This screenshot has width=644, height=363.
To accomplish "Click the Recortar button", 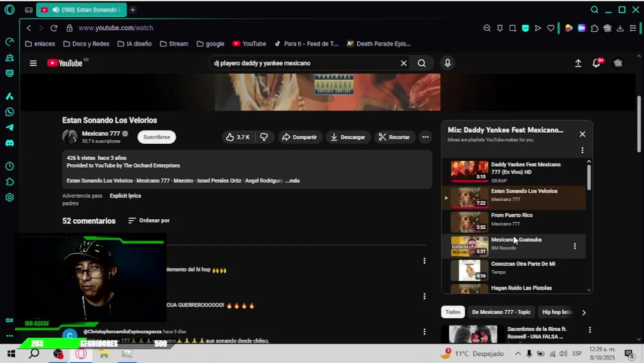I will click(394, 137).
